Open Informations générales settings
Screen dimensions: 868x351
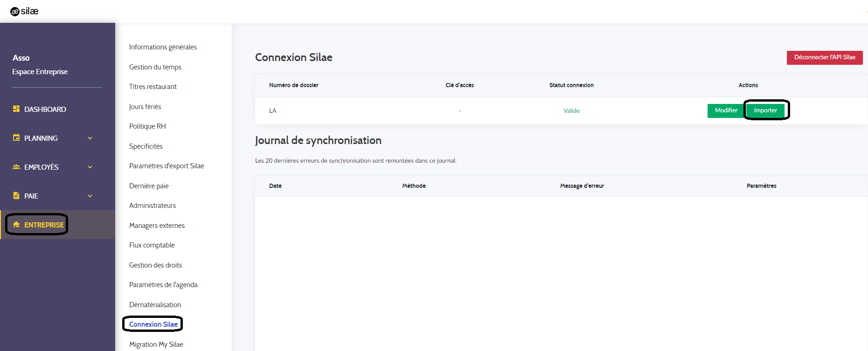point(163,47)
